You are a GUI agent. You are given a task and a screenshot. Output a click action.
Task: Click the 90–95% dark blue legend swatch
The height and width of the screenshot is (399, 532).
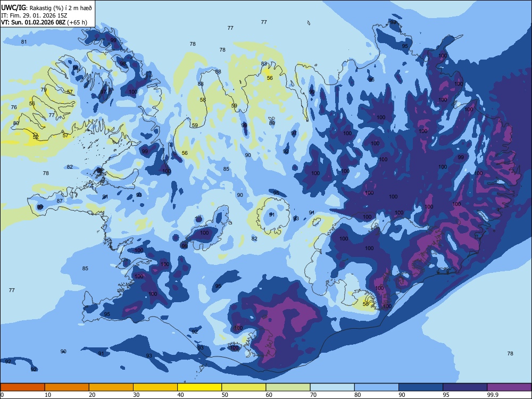point(421,387)
